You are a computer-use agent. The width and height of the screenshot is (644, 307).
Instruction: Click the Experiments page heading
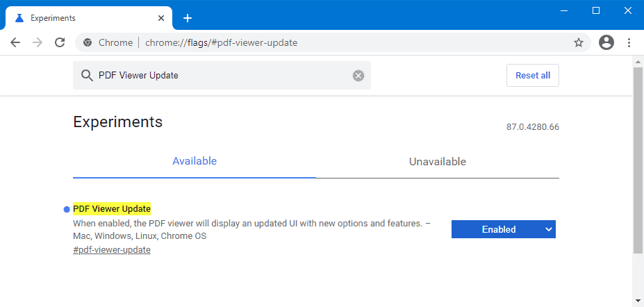(x=118, y=122)
